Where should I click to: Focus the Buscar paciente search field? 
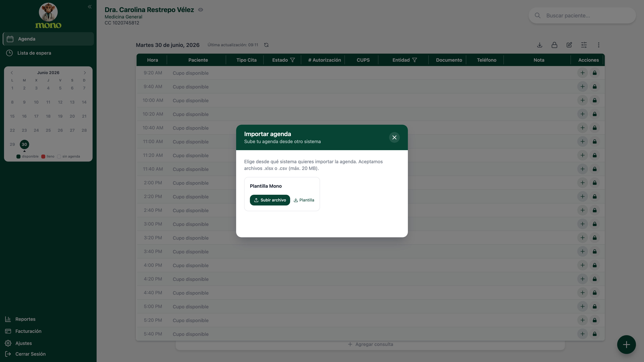(582, 15)
